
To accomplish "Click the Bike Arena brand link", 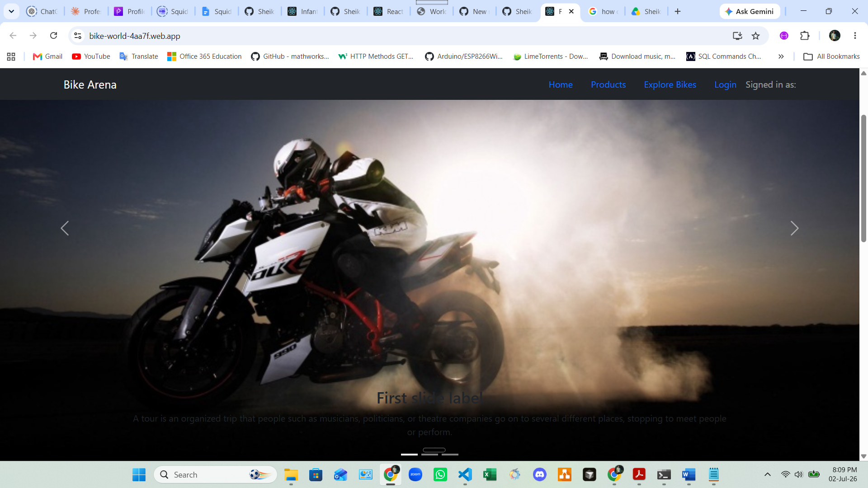I will (x=90, y=84).
